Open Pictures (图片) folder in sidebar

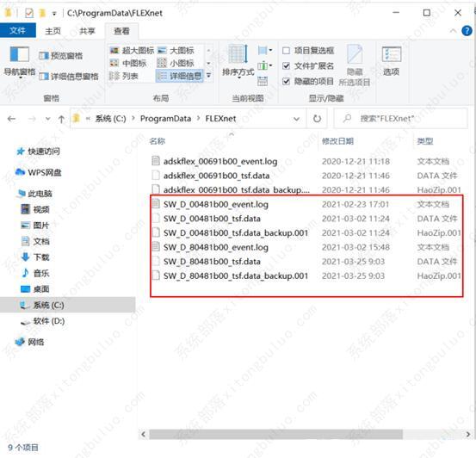click(x=35, y=226)
